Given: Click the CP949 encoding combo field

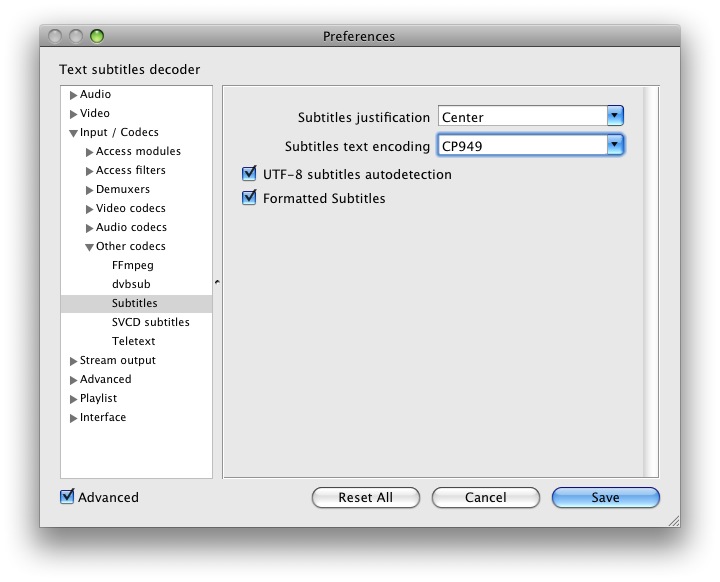Looking at the screenshot, I should coord(523,145).
